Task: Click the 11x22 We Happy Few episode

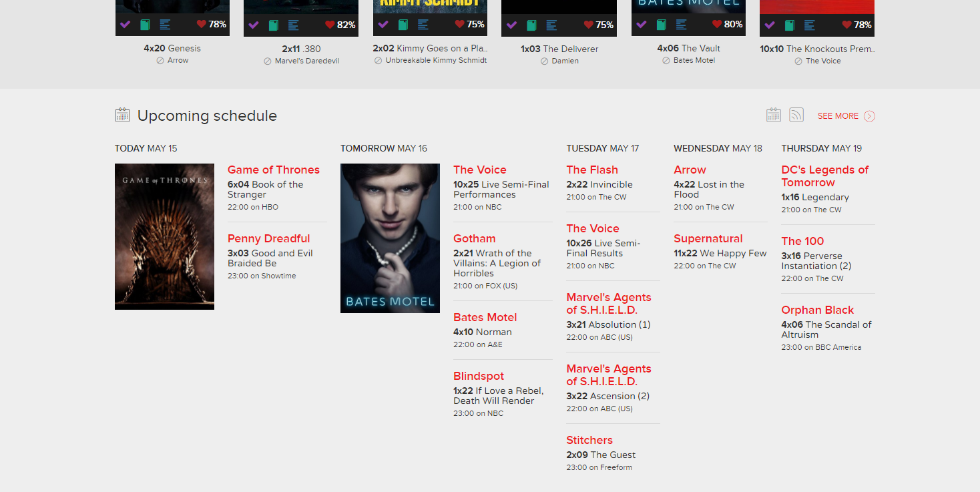Action: pos(720,253)
